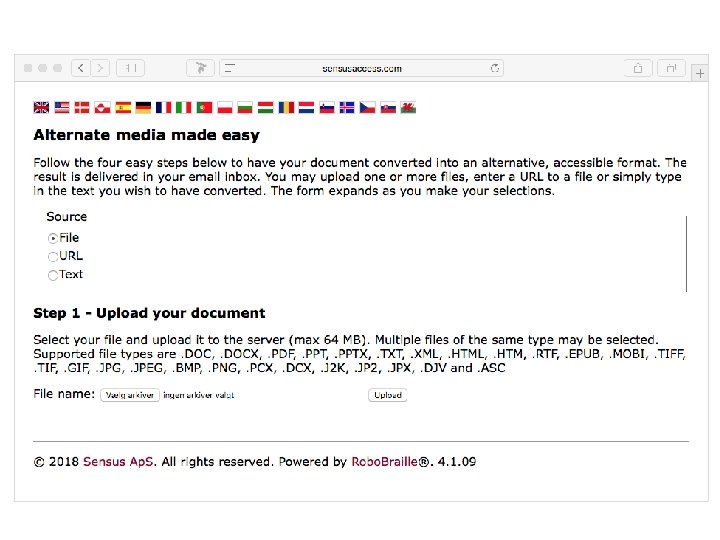This screenshot has height=540, width=720.
Task: Select the URL source radio button
Action: [x=53, y=256]
